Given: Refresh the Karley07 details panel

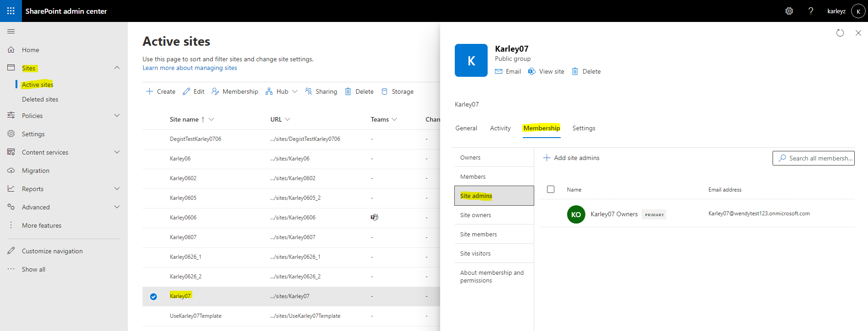Looking at the screenshot, I should [x=840, y=33].
